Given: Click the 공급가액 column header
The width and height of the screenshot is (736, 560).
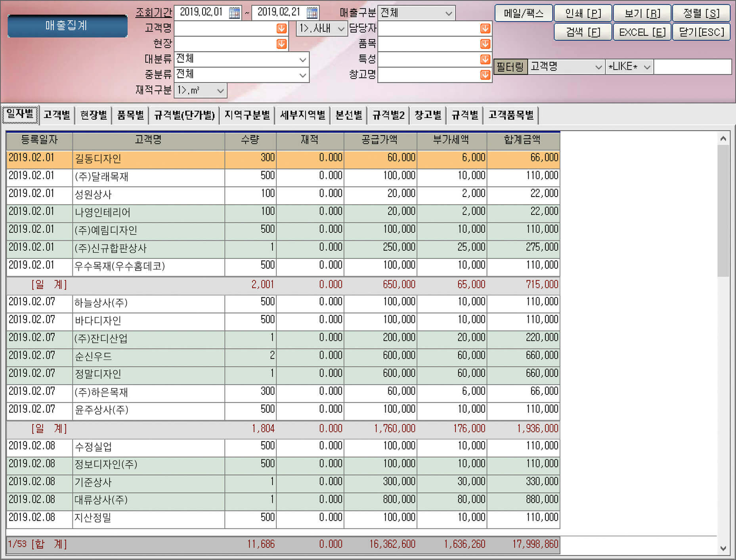Looking at the screenshot, I should (x=380, y=140).
